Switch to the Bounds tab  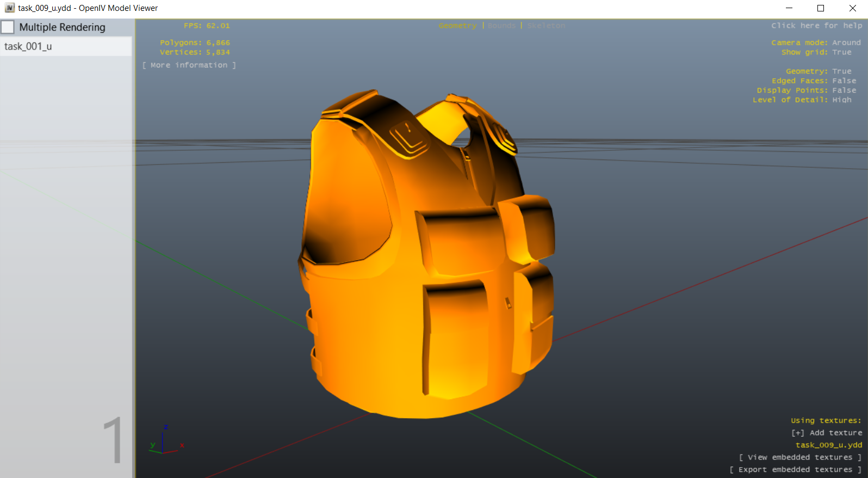(501, 26)
